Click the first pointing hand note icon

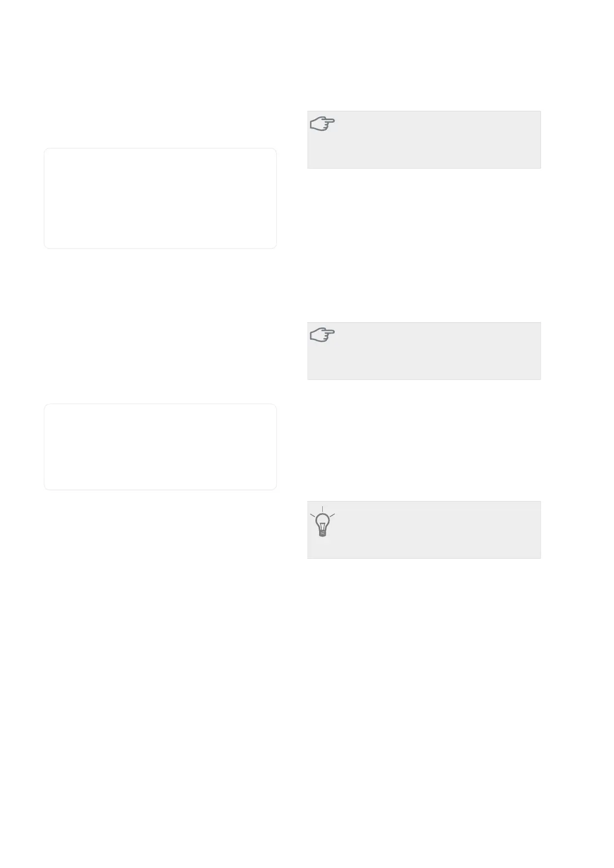point(323,124)
